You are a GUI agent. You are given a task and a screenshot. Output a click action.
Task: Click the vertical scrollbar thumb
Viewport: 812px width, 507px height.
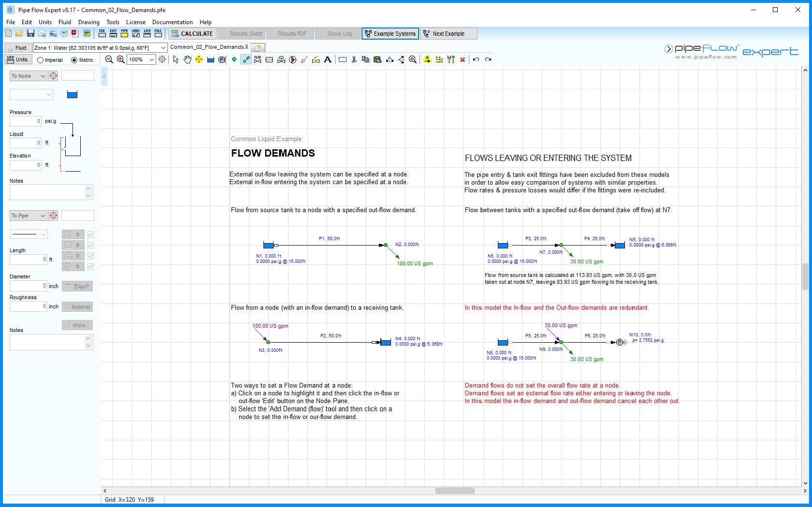pyautogui.click(x=805, y=276)
